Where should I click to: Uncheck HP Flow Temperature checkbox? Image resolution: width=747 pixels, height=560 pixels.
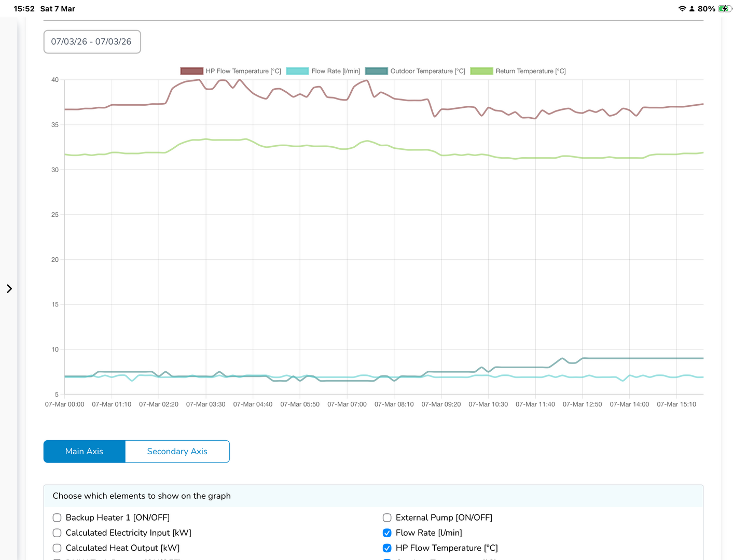[387, 548]
